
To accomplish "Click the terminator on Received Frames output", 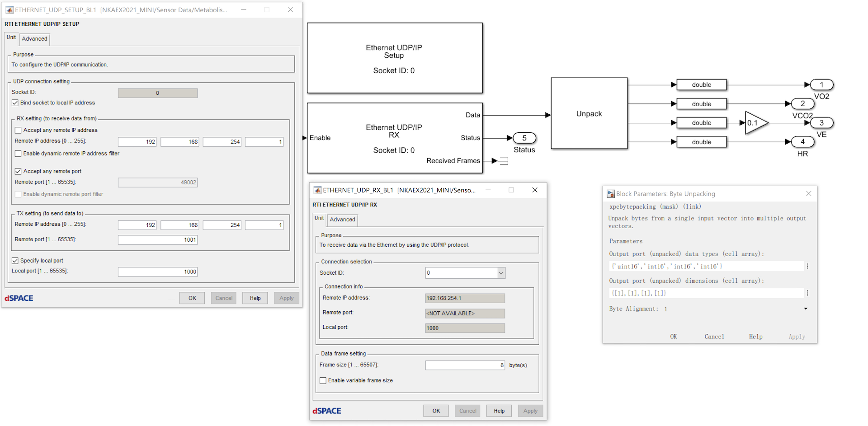I will point(504,161).
